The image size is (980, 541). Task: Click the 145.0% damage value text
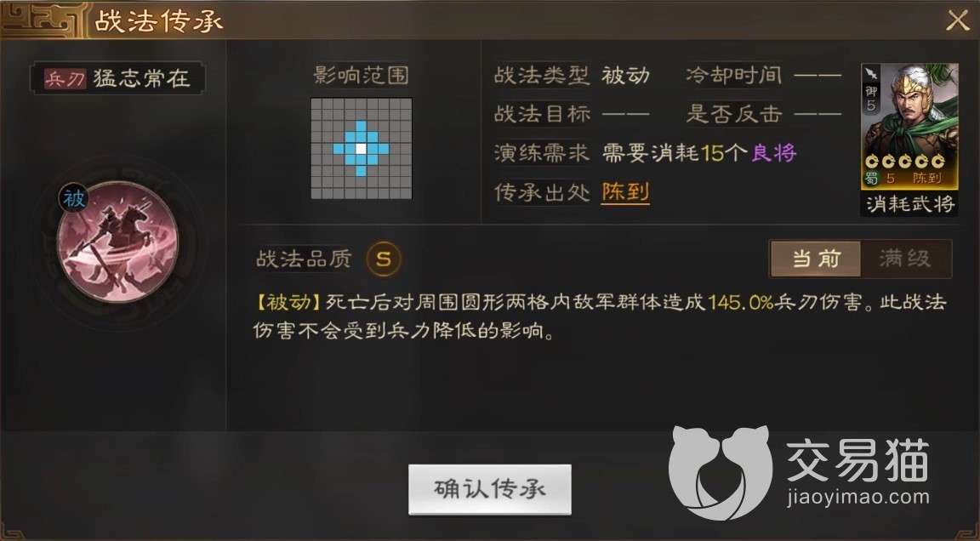tap(741, 302)
